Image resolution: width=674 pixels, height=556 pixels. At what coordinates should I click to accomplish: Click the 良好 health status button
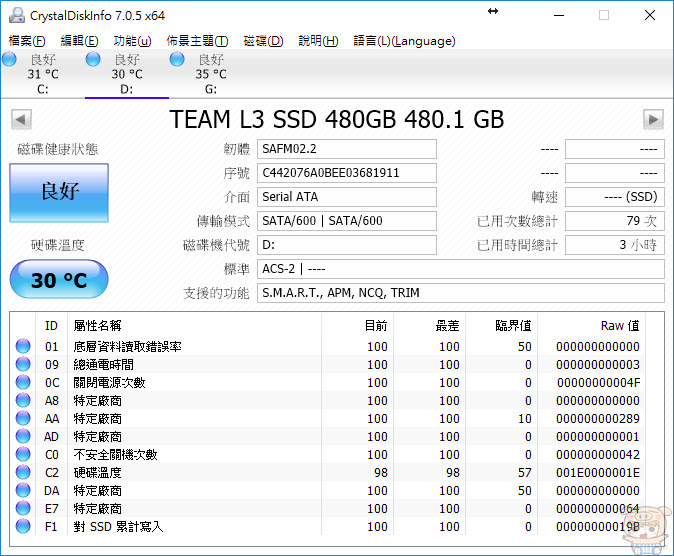pyautogui.click(x=59, y=193)
